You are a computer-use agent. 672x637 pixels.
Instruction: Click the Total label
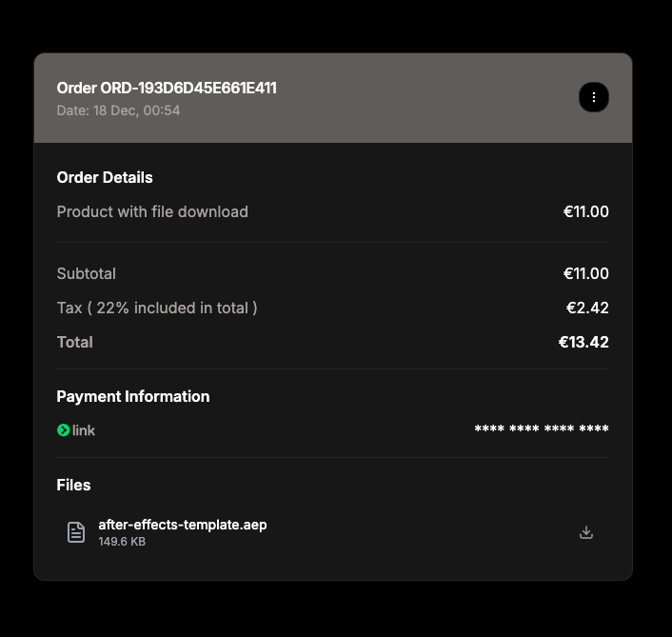[x=74, y=342]
